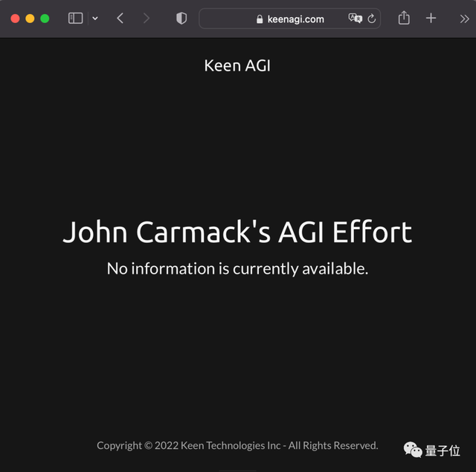Go back to the previous page
The width and height of the screenshot is (476, 472).
tap(120, 19)
